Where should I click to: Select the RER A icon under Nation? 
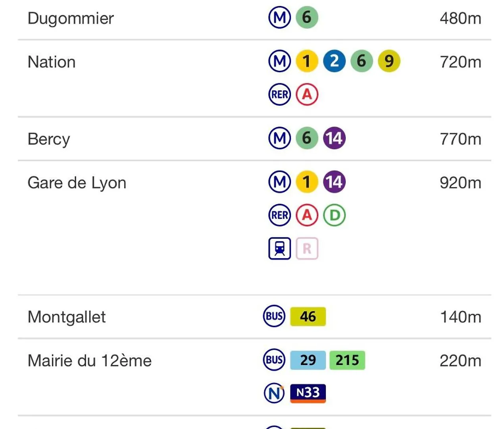(x=307, y=95)
